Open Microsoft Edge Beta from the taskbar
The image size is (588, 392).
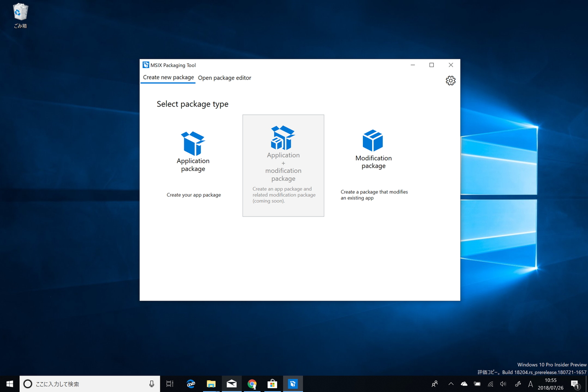191,384
